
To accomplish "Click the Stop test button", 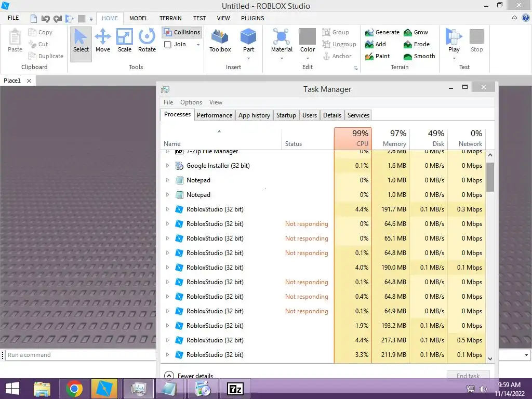I will tap(477, 41).
